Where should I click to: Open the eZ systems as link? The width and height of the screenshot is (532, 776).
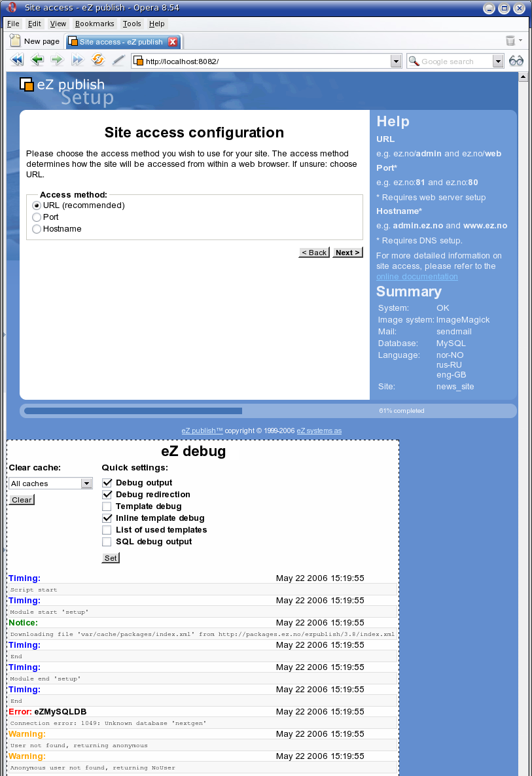[x=319, y=431]
